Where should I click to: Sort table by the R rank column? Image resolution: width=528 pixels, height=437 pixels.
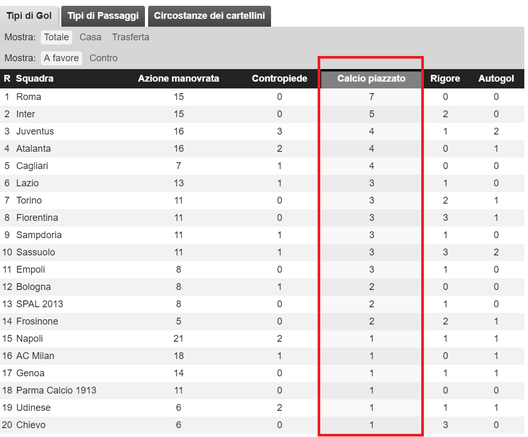tap(7, 78)
